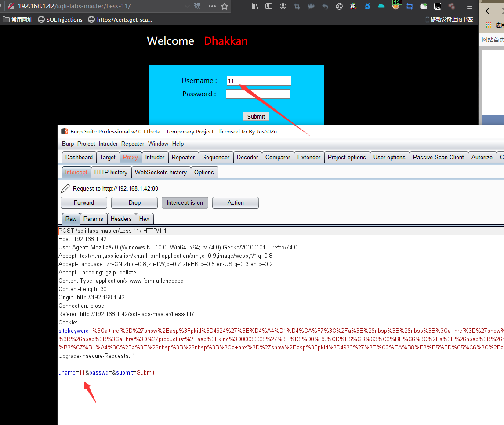504x425 pixels.
Task: Open the Help menu
Action: pyautogui.click(x=178, y=144)
